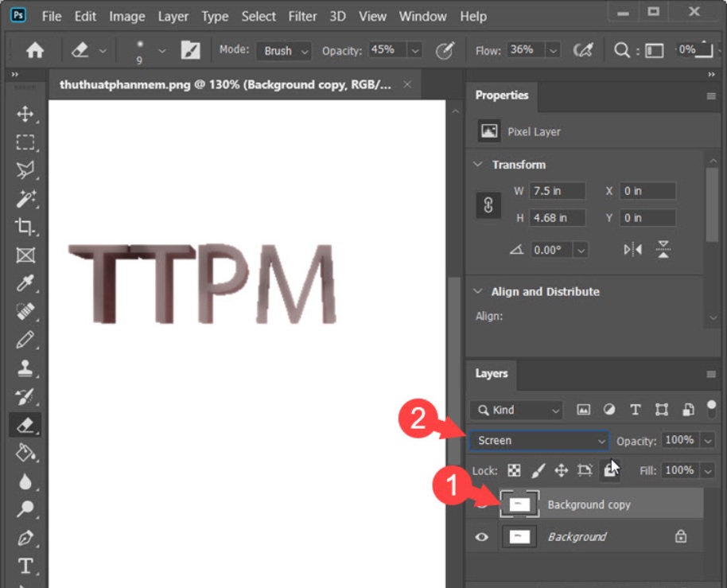Toggle visibility of Background copy layer
Screen dimensions: 727x588
point(481,504)
